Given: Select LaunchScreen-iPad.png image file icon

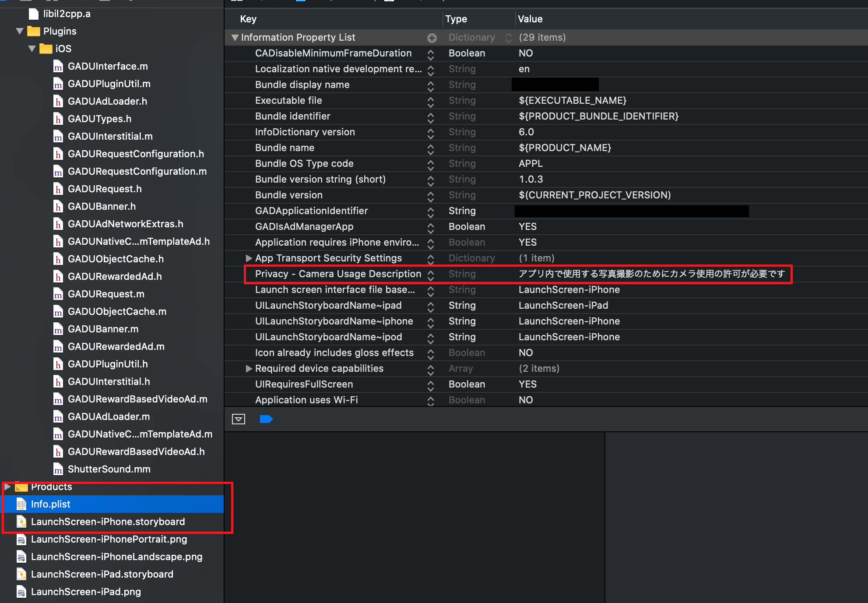Looking at the screenshot, I should [21, 592].
